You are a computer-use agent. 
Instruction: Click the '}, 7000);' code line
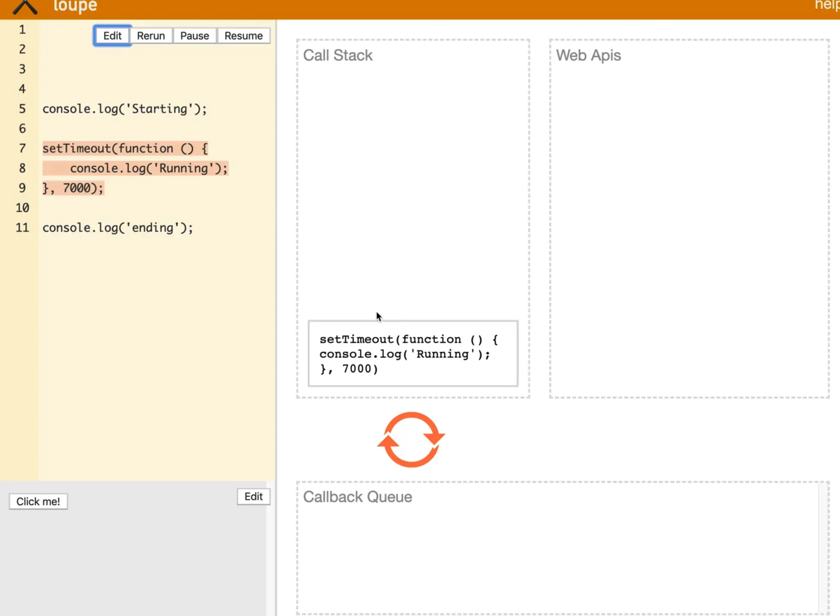coord(73,188)
